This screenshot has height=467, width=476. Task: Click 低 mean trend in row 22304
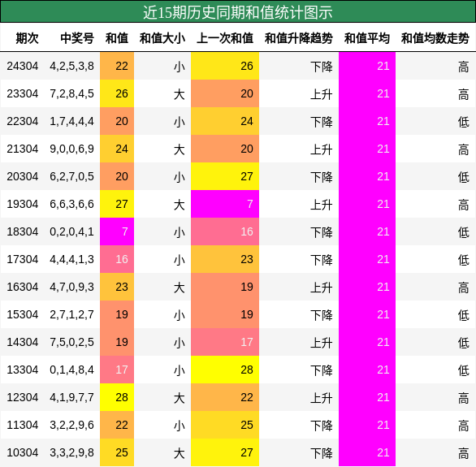464,122
